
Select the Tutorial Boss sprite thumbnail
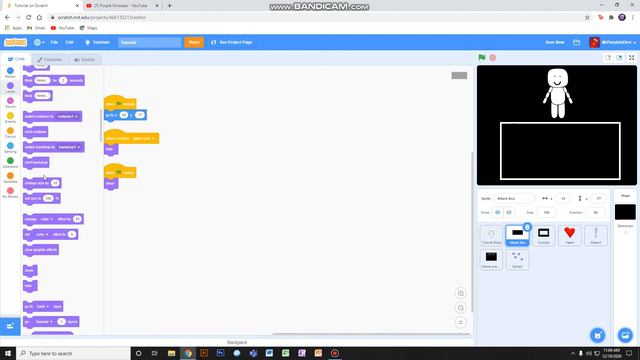491,236
